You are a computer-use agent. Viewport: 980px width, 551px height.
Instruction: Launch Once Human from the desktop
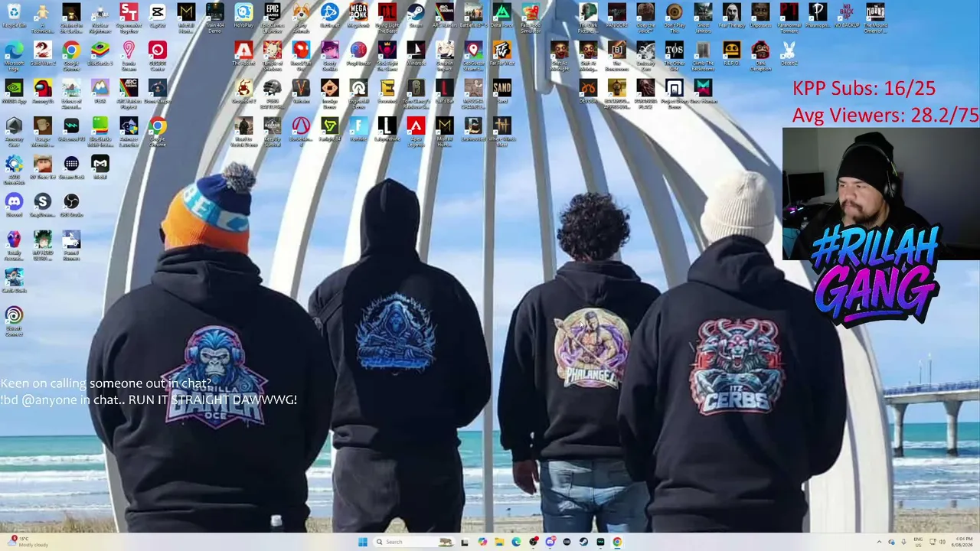pyautogui.click(x=703, y=91)
